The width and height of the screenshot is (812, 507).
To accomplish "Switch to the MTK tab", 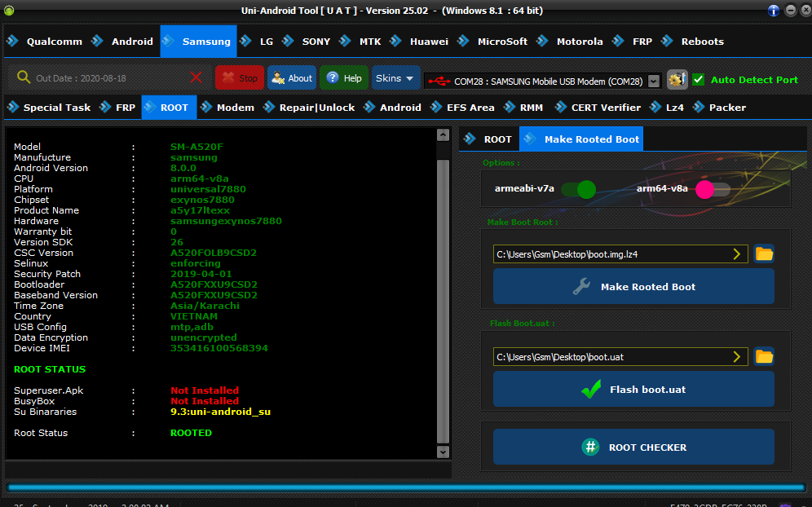I will point(360,42).
